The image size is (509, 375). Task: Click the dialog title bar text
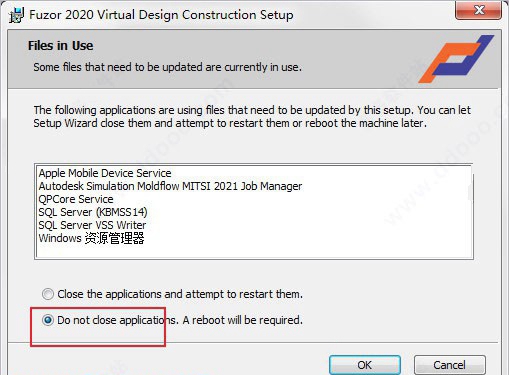pyautogui.click(x=161, y=15)
